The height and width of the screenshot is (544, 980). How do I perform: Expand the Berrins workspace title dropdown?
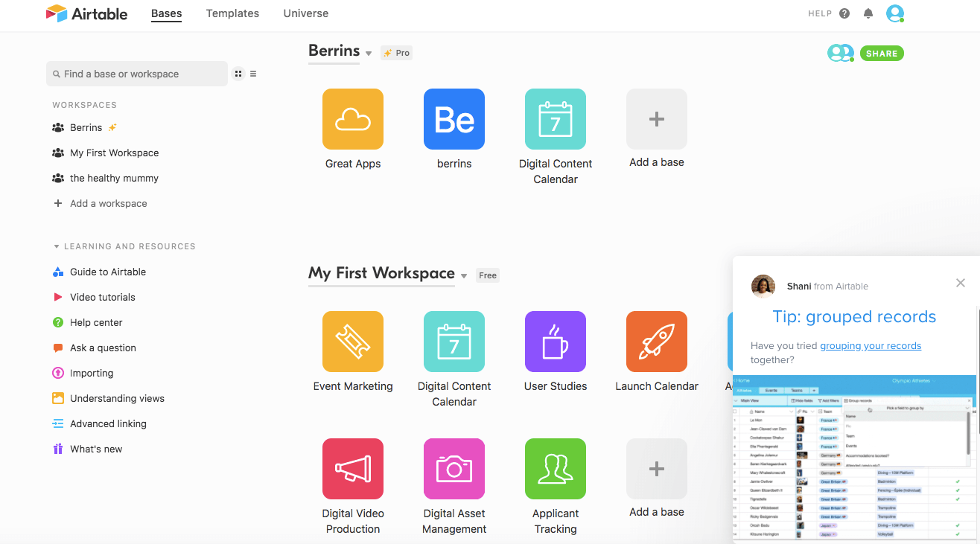[x=369, y=54]
